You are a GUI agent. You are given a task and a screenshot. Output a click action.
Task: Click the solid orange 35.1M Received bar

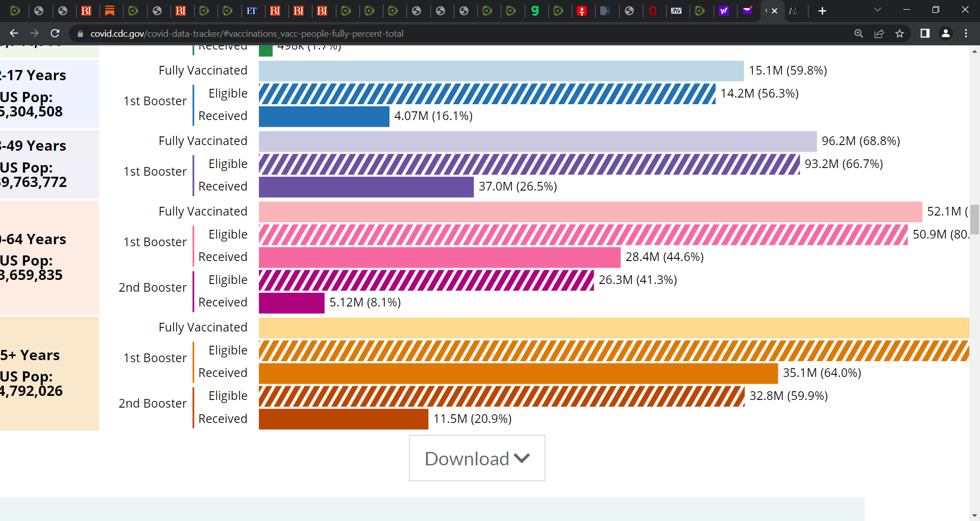518,373
